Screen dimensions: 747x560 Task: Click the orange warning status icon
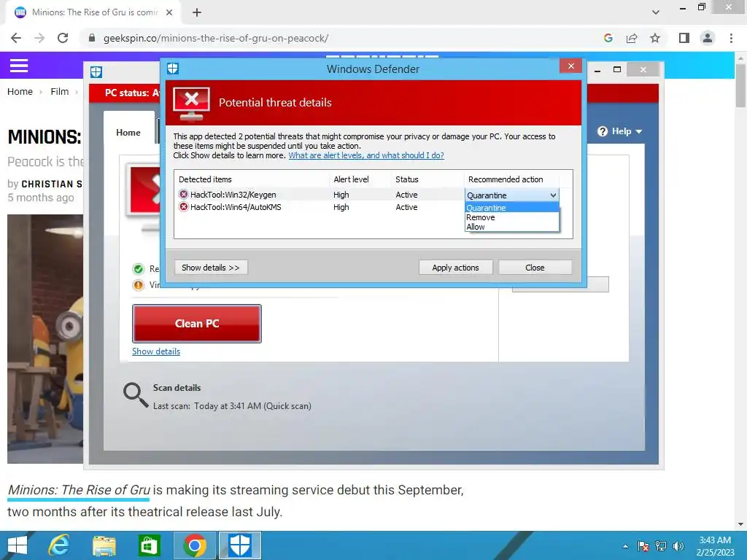tap(138, 285)
